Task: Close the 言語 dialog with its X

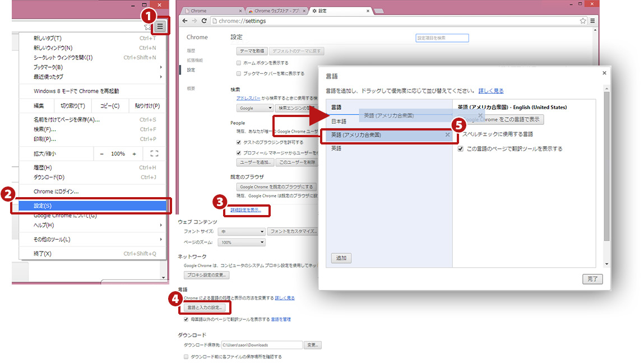Action: 604,73
